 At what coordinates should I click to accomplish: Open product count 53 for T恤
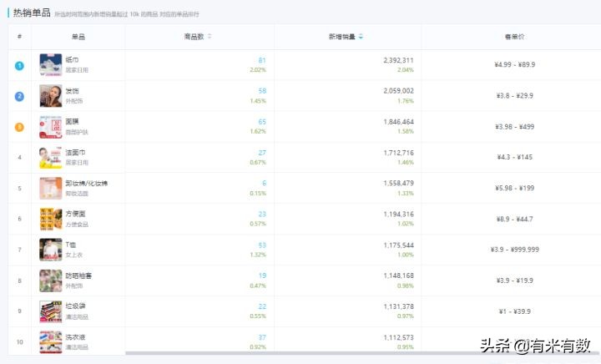coord(262,245)
